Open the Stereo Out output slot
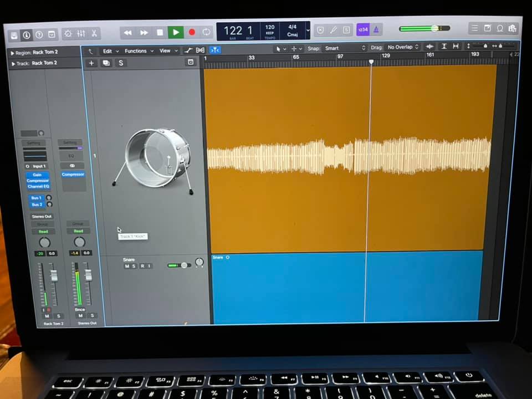Screen dimensions: 532x399 [x=42, y=216]
